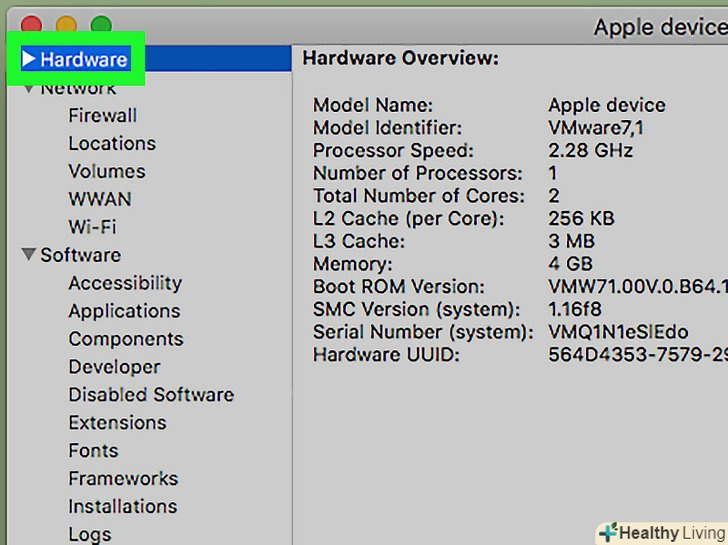Select Wi-Fi in the sidebar
728x545 pixels.
click(92, 227)
